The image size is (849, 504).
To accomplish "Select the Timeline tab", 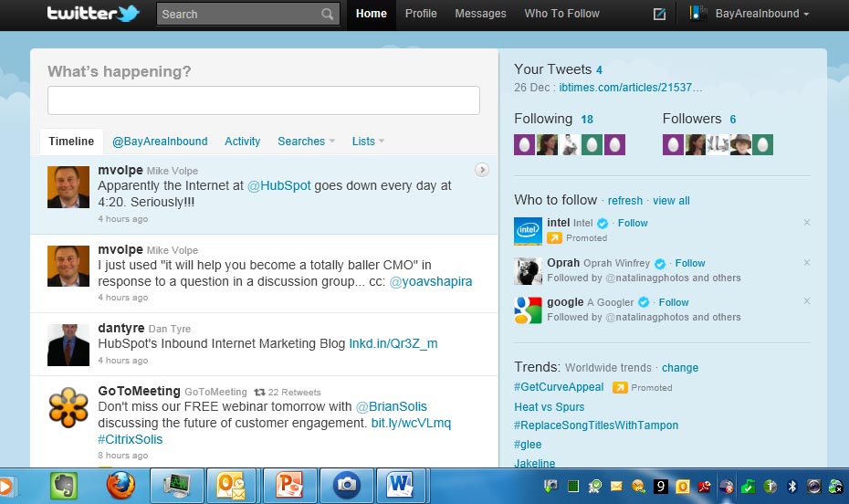I will coord(71,142).
